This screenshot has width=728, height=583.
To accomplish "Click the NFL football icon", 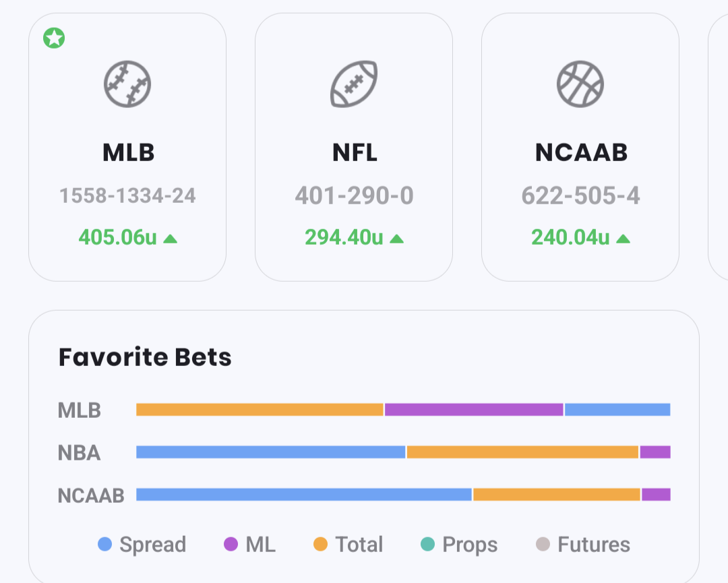I will 354,85.
